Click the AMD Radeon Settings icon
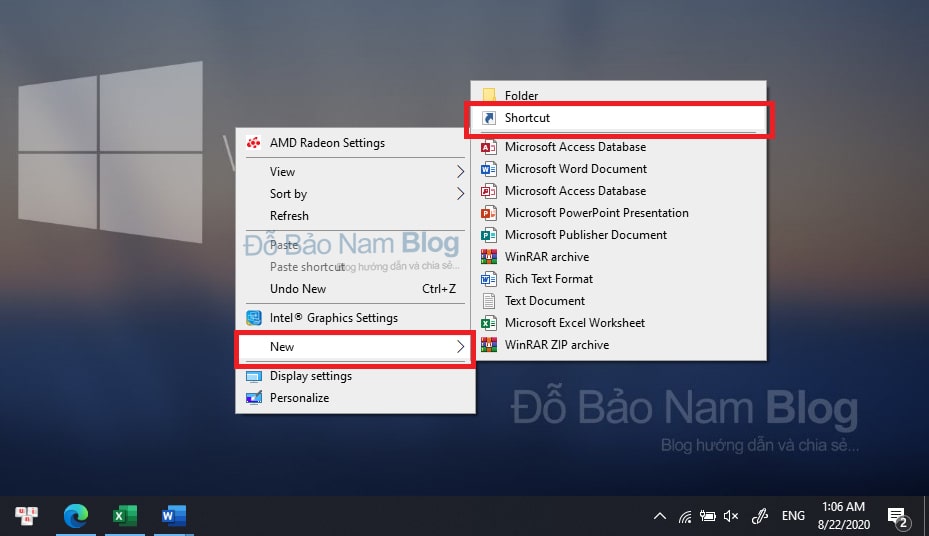Image resolution: width=929 pixels, height=536 pixels. [254, 143]
